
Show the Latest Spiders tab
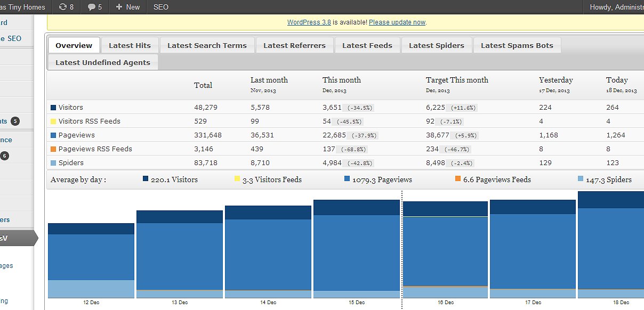436,45
